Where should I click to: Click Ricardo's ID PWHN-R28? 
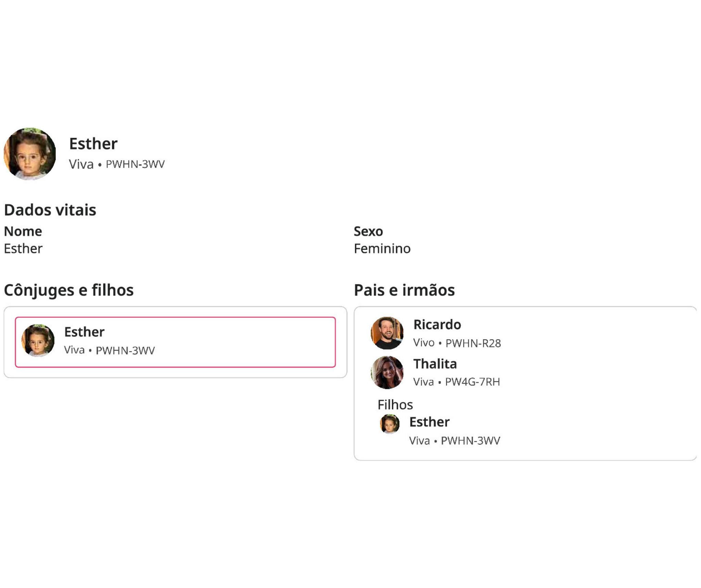tap(473, 343)
